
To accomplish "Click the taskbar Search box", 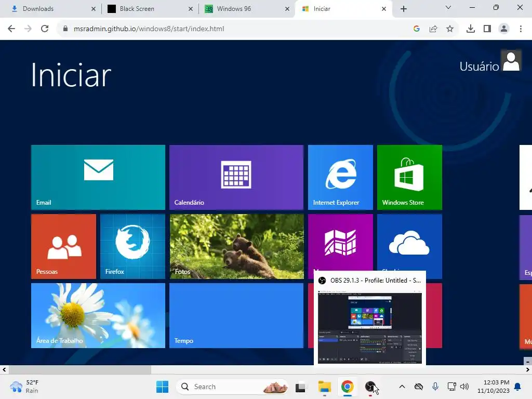I will [x=232, y=387].
